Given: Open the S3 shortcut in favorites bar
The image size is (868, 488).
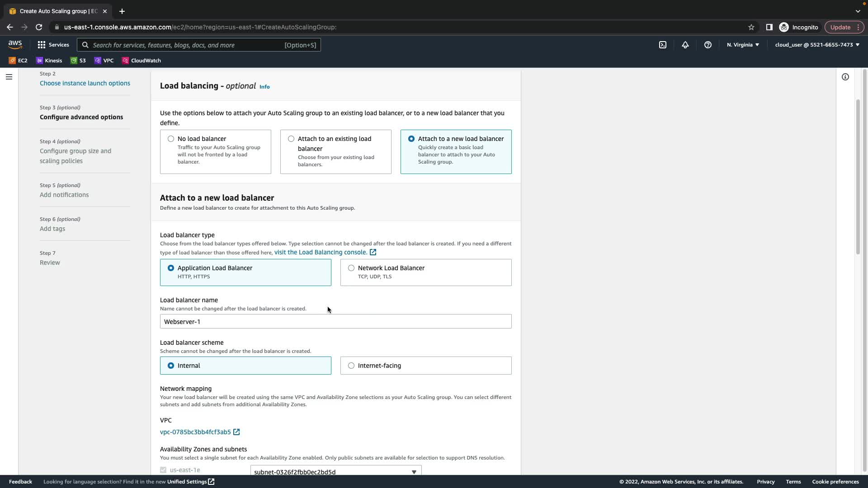Looking at the screenshot, I should click(78, 61).
